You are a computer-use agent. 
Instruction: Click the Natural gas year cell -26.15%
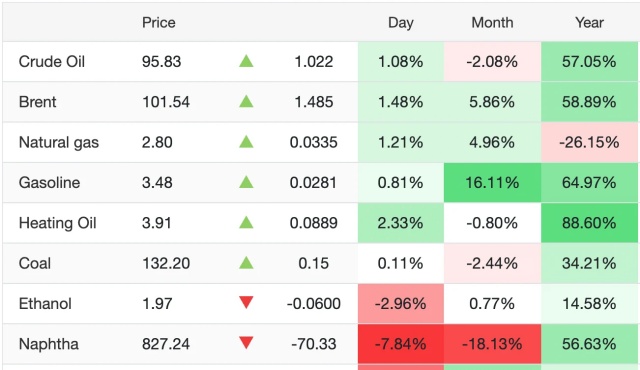589,142
